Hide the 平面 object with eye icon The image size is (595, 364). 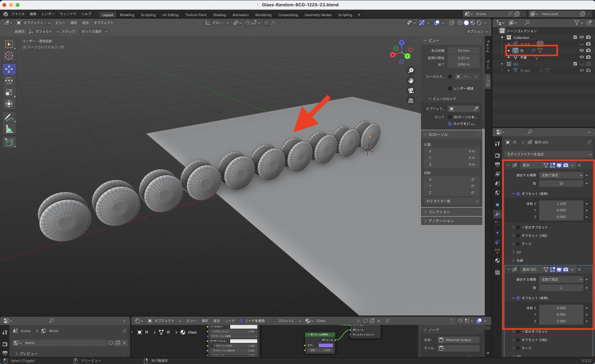(581, 57)
